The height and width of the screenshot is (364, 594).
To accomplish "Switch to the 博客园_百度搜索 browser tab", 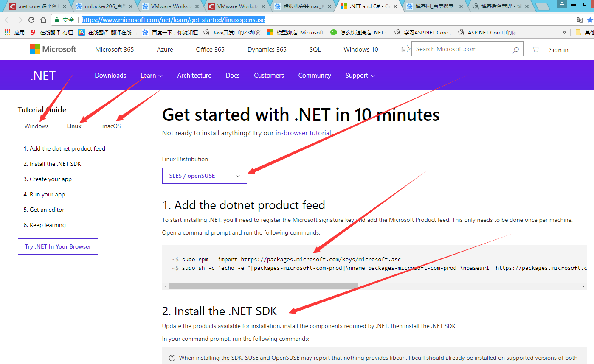I will (x=435, y=6).
